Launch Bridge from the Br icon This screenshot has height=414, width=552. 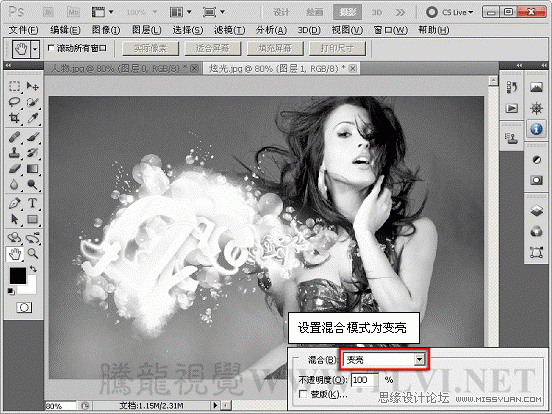click(48, 12)
